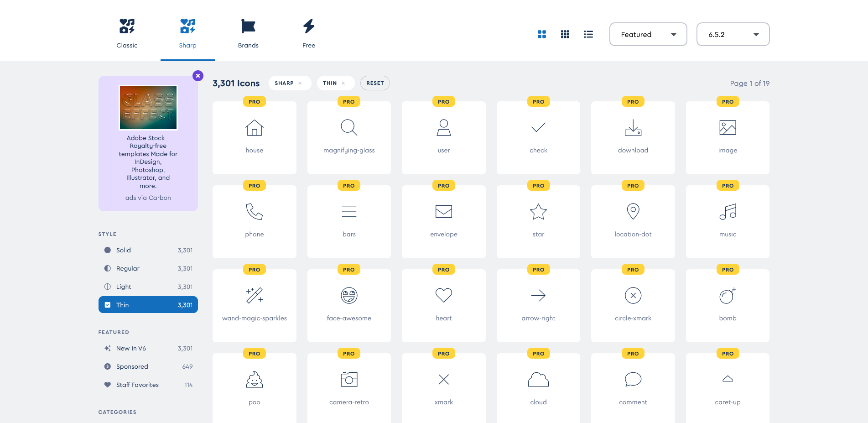Remove the SHARP filter chip
This screenshot has width=868, height=423.
300,83
